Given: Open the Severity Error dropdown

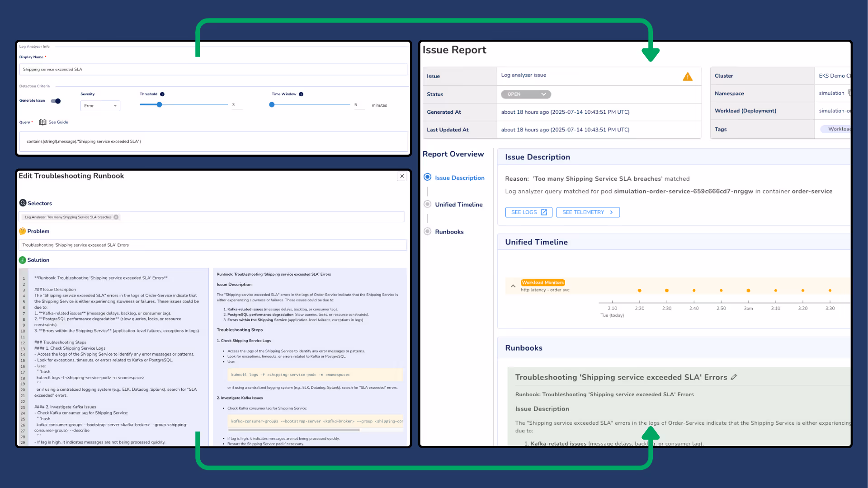Looking at the screenshot, I should [x=100, y=106].
